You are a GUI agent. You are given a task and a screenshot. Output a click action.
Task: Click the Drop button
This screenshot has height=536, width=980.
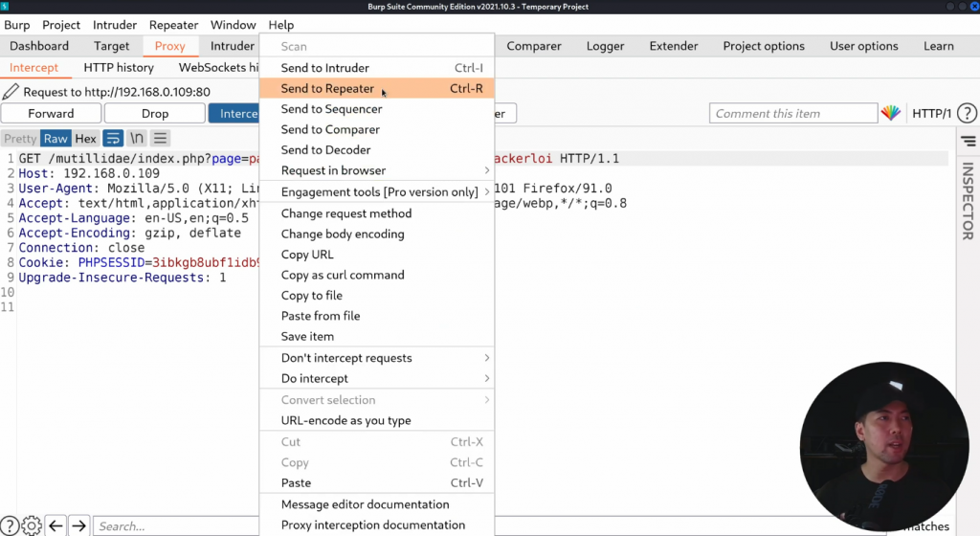tap(155, 113)
